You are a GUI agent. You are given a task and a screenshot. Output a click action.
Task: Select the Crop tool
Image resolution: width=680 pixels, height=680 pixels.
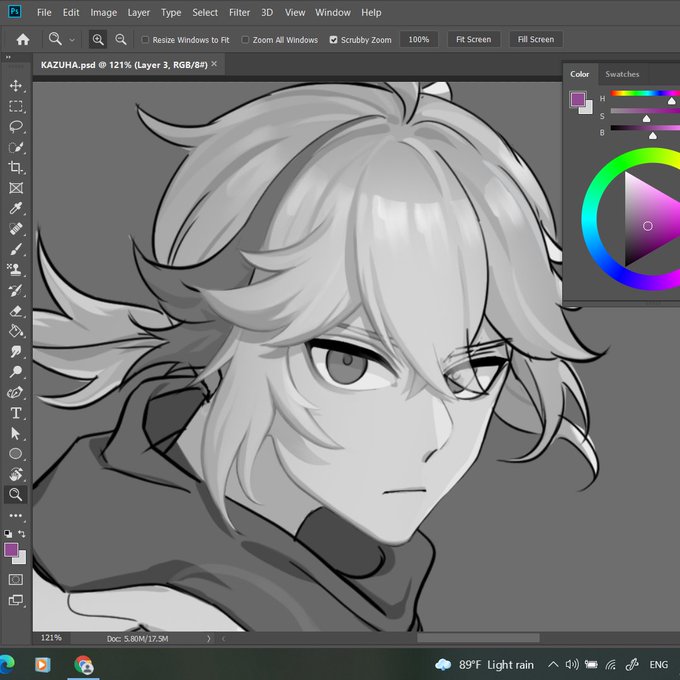pyautogui.click(x=16, y=167)
